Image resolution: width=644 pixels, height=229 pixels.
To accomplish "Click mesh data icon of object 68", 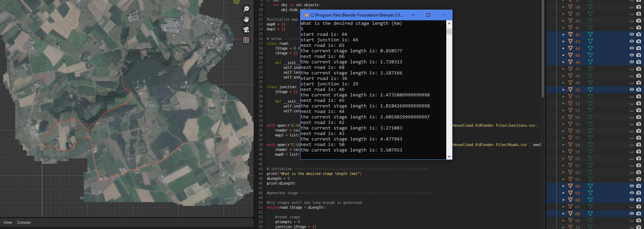I will pos(590,214).
